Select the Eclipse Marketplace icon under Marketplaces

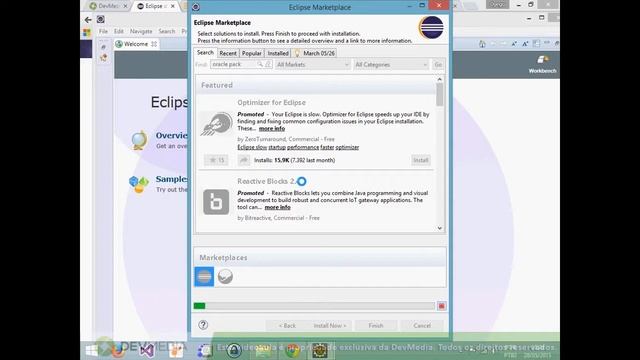204,277
